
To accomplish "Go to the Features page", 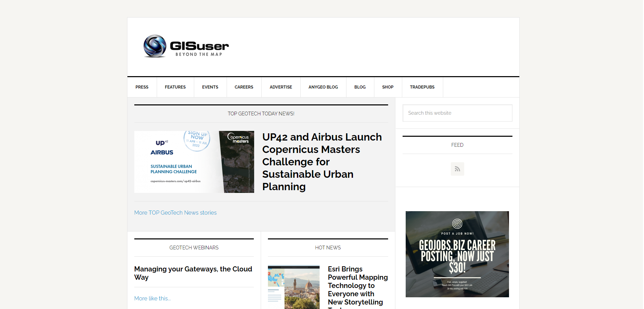I will pos(175,87).
